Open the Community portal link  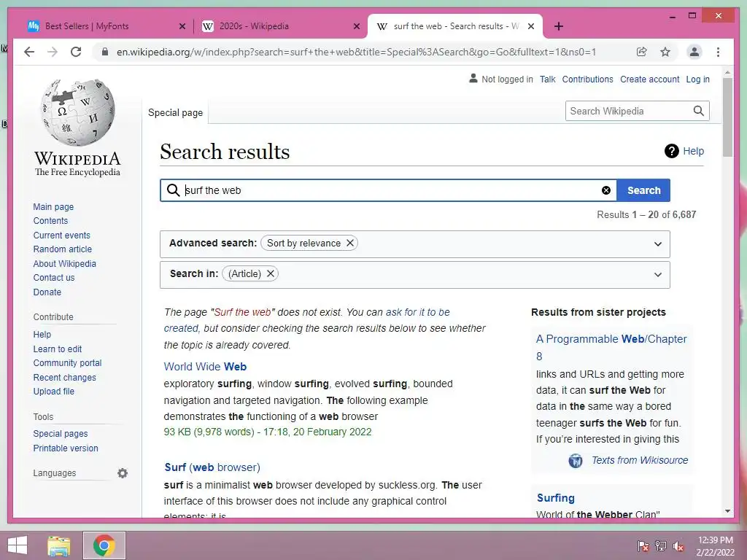tap(67, 363)
